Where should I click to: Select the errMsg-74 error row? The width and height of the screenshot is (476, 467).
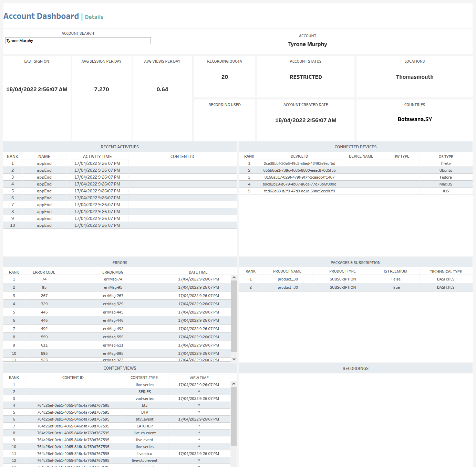pyautogui.click(x=113, y=279)
